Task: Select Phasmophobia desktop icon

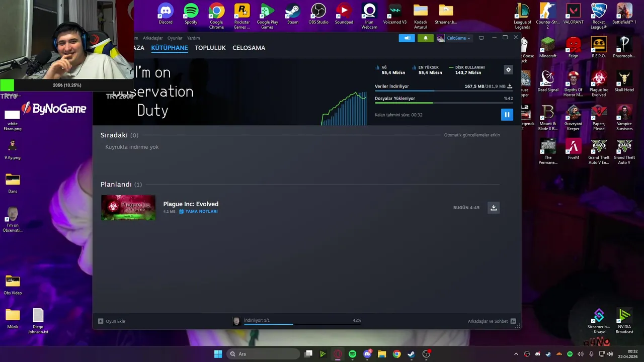Action: 624,48
